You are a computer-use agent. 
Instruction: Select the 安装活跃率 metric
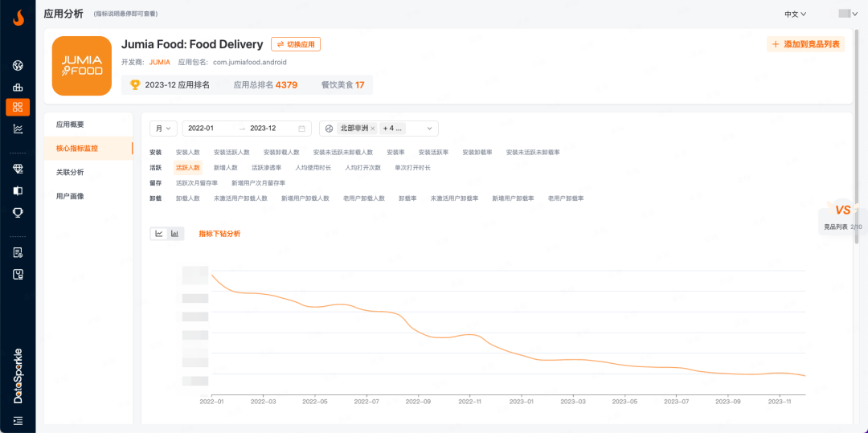click(433, 152)
